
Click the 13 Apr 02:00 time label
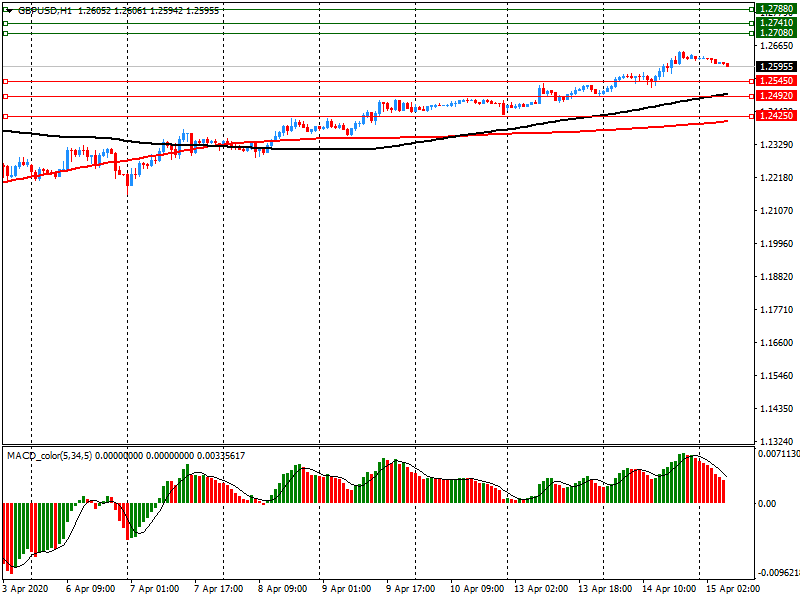(540, 589)
